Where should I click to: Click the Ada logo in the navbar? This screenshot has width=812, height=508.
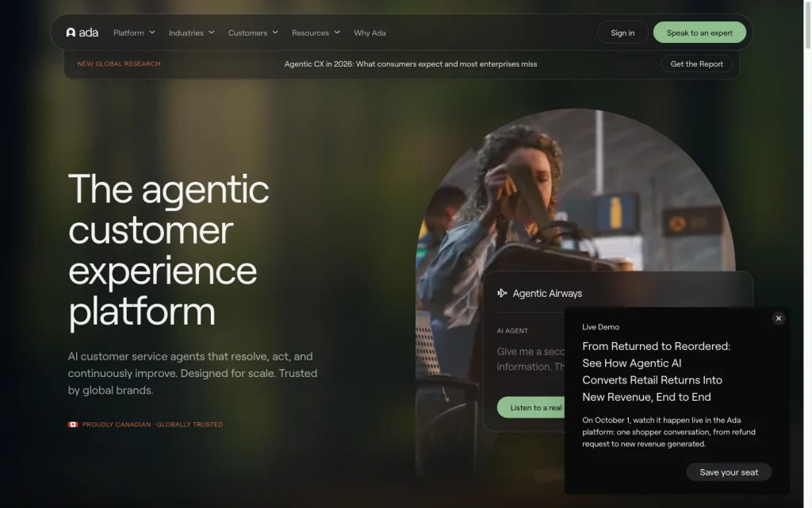tap(82, 33)
